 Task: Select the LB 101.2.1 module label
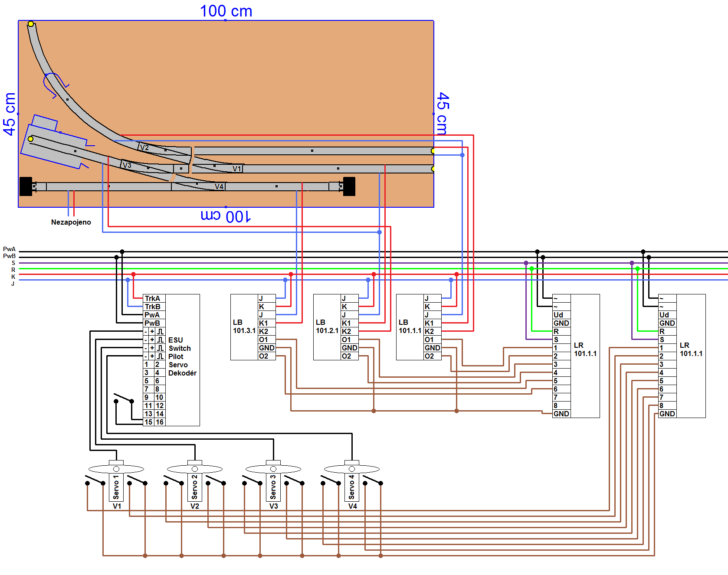(x=327, y=327)
